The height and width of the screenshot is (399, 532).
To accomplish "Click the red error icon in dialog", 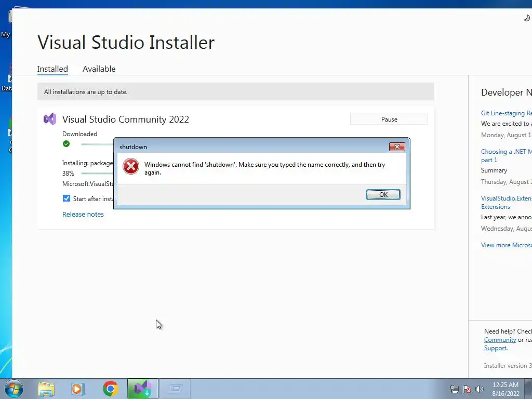I will [131, 166].
